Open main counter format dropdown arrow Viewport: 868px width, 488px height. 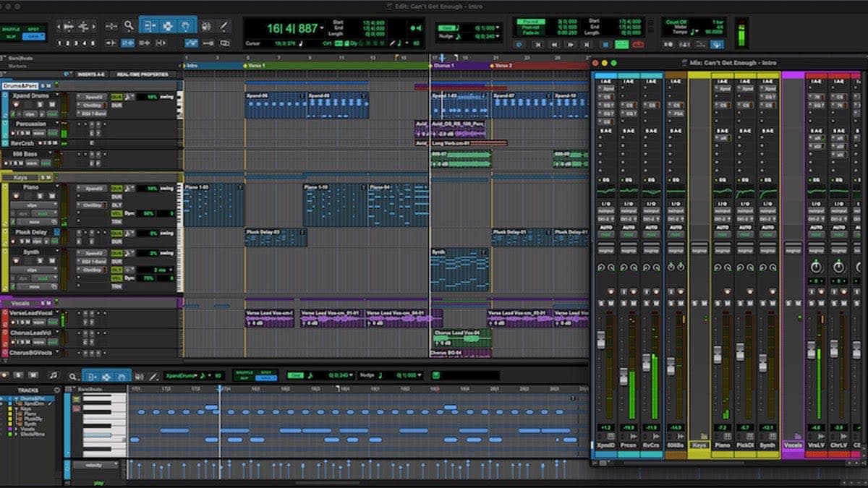point(322,28)
